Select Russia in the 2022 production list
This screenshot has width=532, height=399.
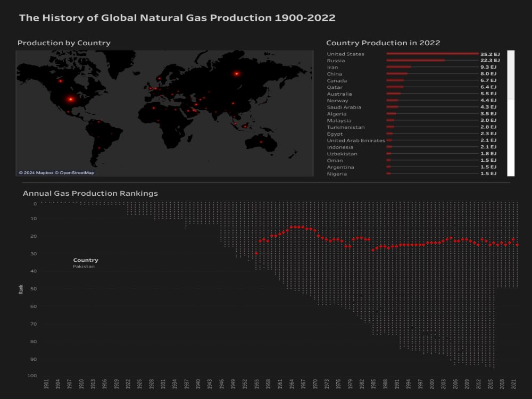(336, 61)
